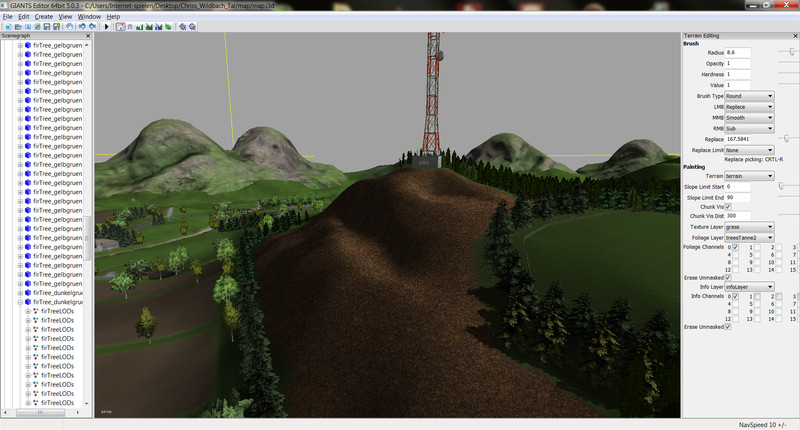Open the Foliage Layer dropdown showing treesTanne2

click(x=749, y=238)
